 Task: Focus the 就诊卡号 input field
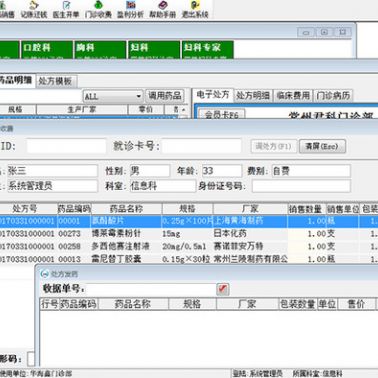coord(201,146)
